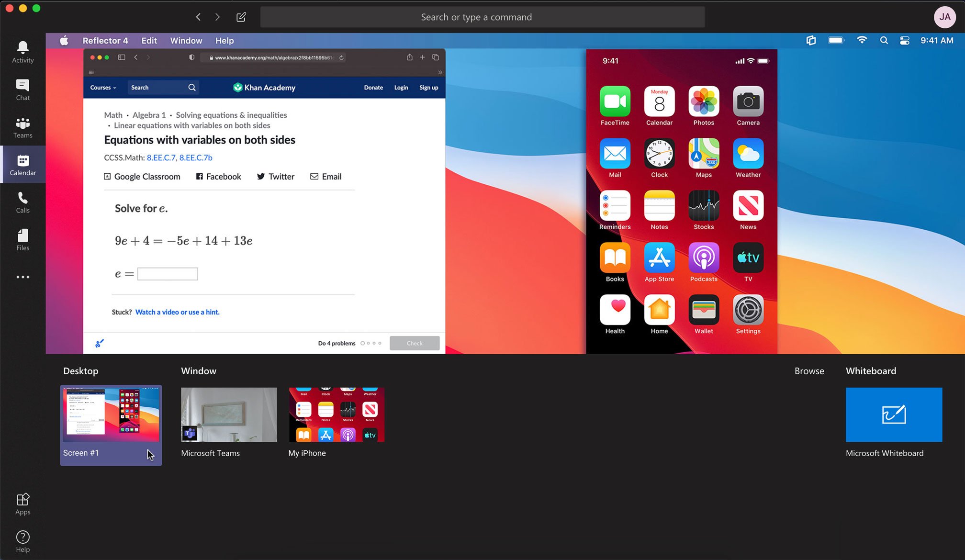
Task: Open the Calls section
Action: click(22, 202)
